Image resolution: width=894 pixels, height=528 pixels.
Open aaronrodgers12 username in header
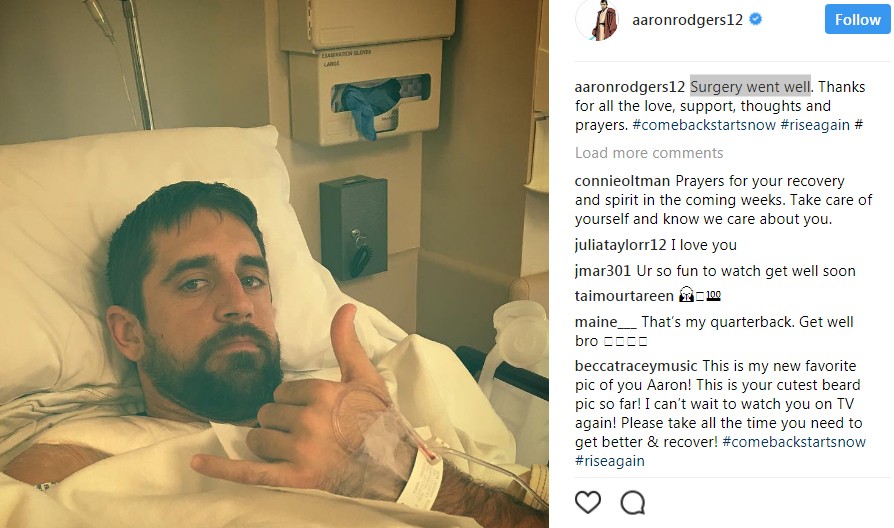tap(687, 20)
